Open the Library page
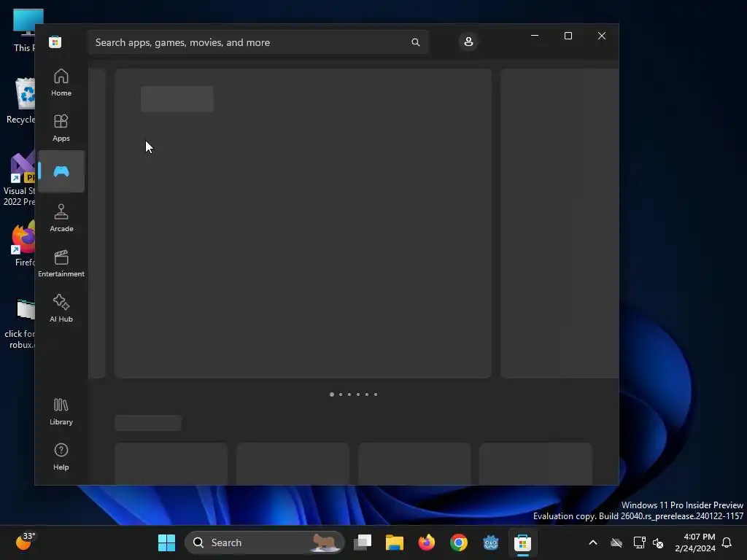 click(61, 412)
